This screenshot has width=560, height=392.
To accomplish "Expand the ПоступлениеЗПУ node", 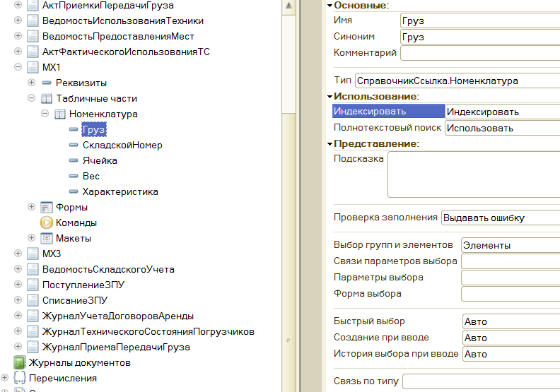I will point(18,284).
